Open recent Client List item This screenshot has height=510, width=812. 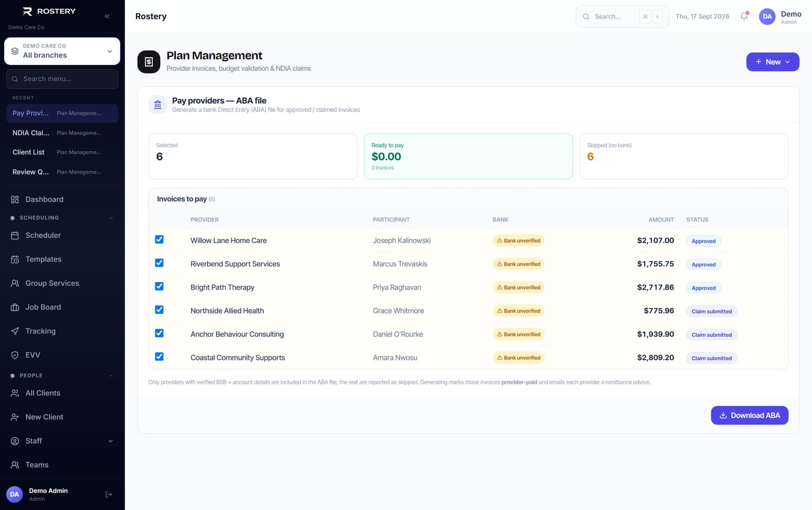(x=62, y=152)
